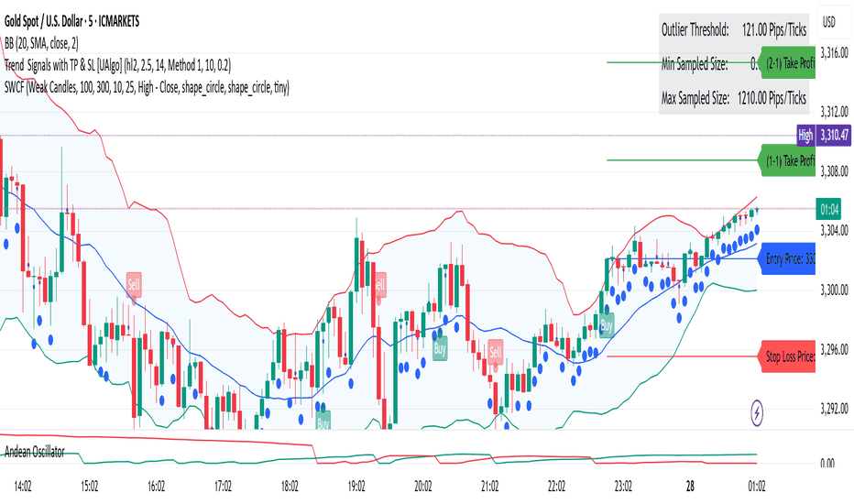The image size is (854, 504).
Task: Click the blue Entry Price label
Action: click(x=786, y=258)
